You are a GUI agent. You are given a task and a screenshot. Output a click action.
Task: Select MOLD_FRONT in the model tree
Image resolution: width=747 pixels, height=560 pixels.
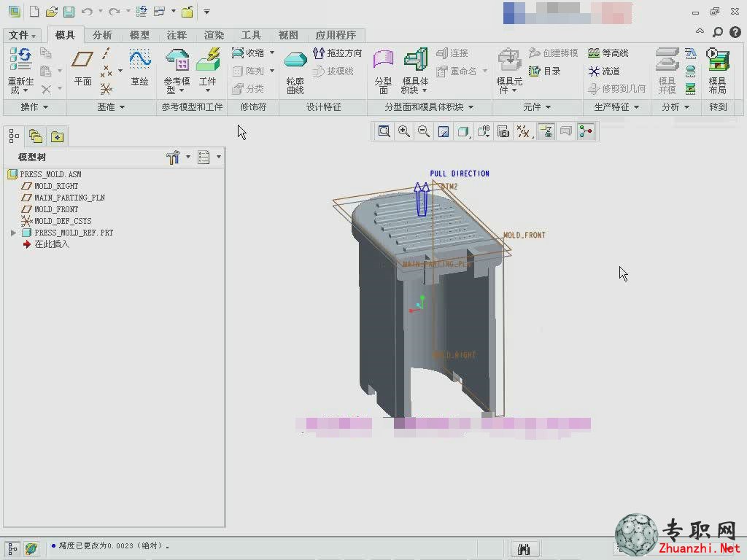[x=56, y=209]
